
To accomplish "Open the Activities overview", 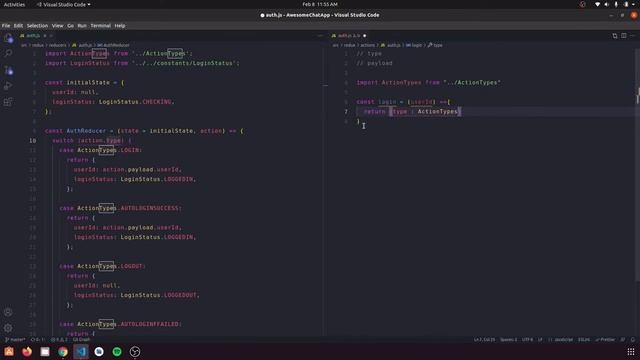I will 14,4.
